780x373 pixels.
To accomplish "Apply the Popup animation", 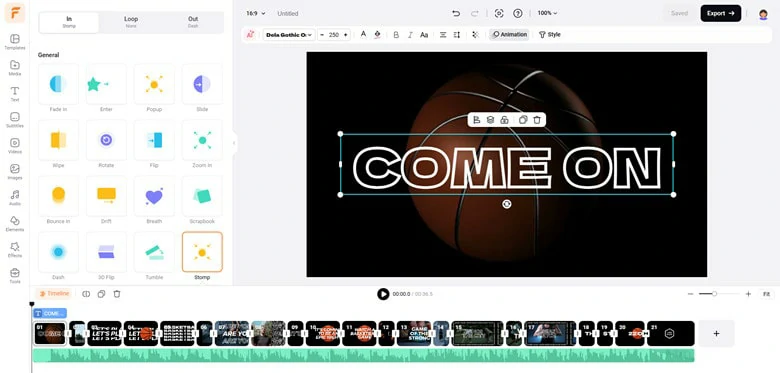I will click(x=154, y=84).
